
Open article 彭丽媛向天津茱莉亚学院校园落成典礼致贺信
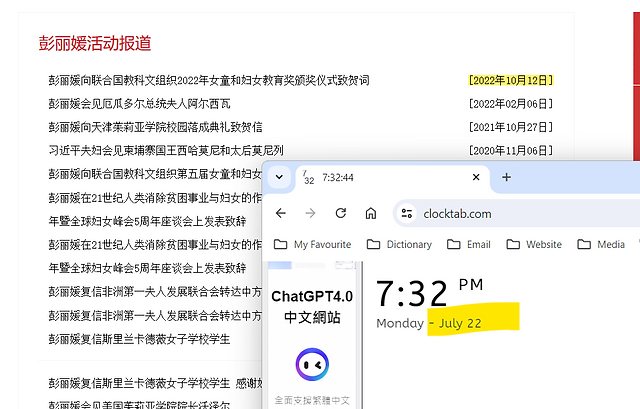tap(155, 127)
